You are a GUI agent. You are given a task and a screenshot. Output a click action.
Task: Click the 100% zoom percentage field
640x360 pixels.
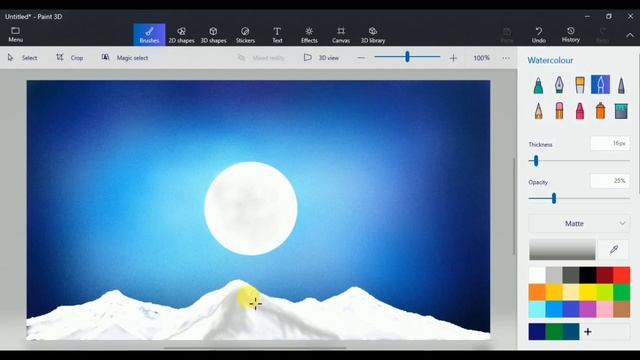point(482,58)
